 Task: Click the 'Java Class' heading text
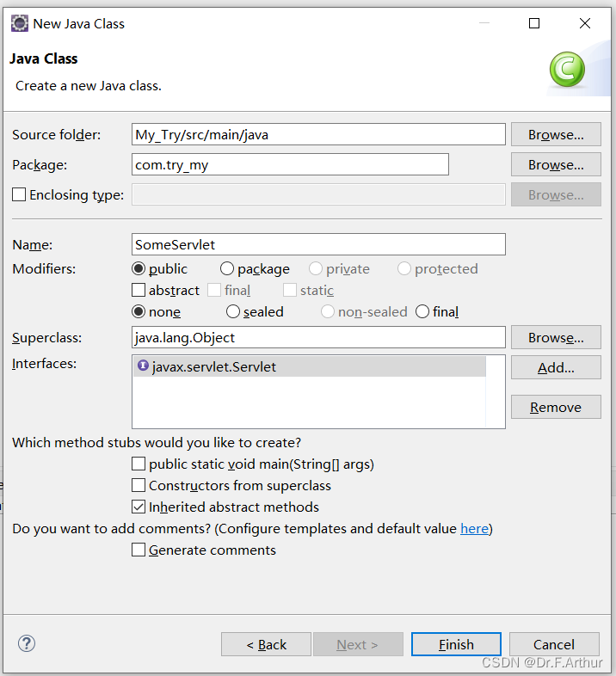coord(44,58)
